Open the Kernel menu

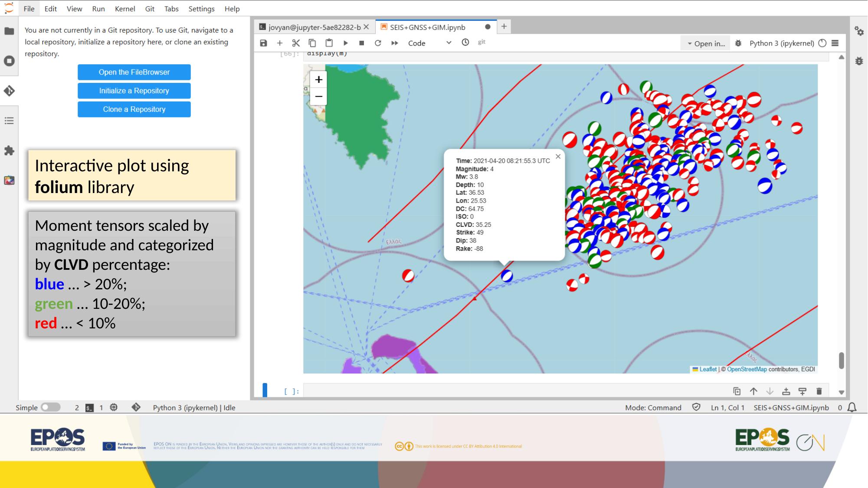coord(125,9)
